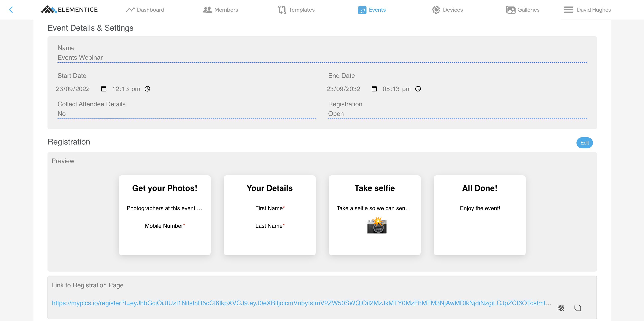The image size is (644, 321).
Task: Open the mypics.io registration link
Action: click(302, 303)
